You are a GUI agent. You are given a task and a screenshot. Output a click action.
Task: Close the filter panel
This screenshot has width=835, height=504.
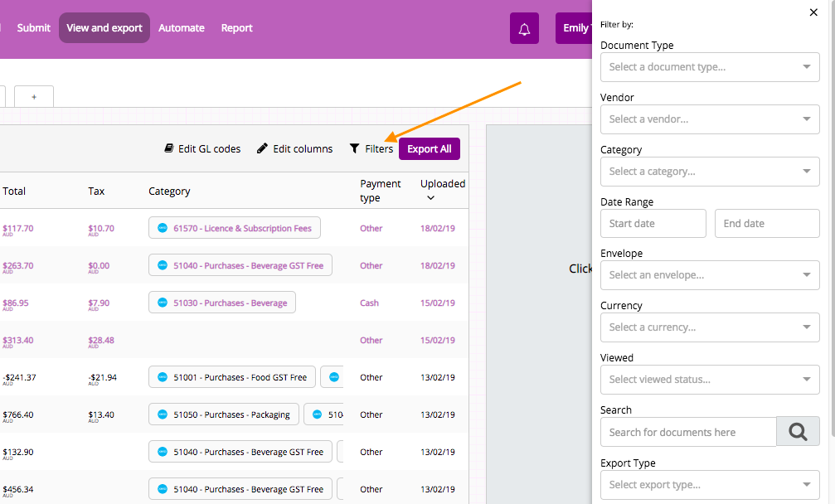(x=813, y=12)
